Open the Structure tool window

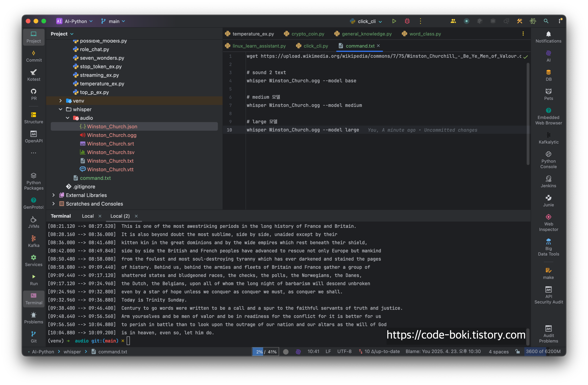click(34, 118)
